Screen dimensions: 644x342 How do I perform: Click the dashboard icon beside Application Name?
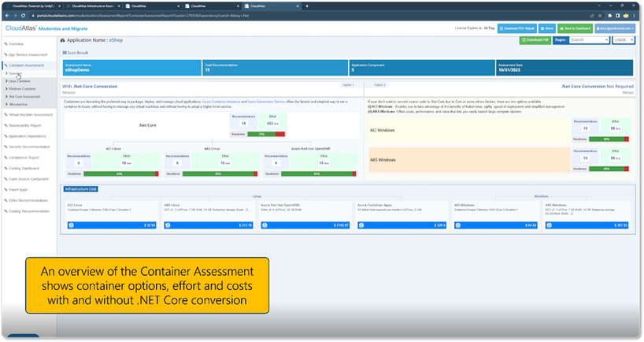click(62, 40)
